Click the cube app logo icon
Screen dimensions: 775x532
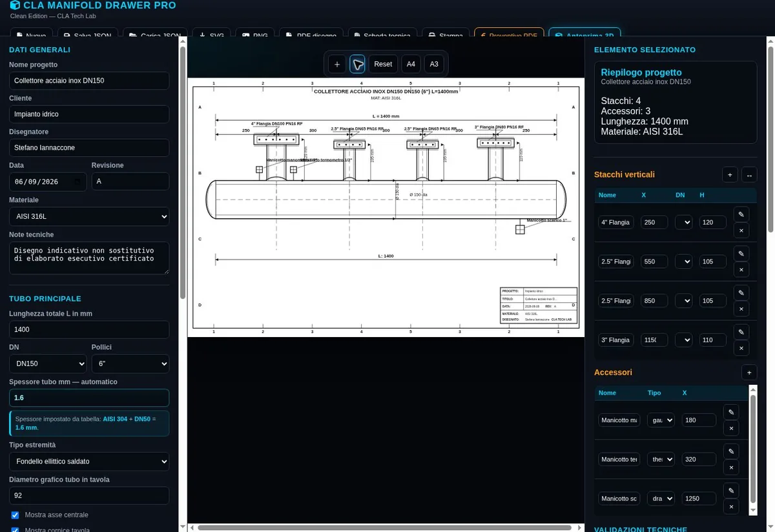[14, 5]
